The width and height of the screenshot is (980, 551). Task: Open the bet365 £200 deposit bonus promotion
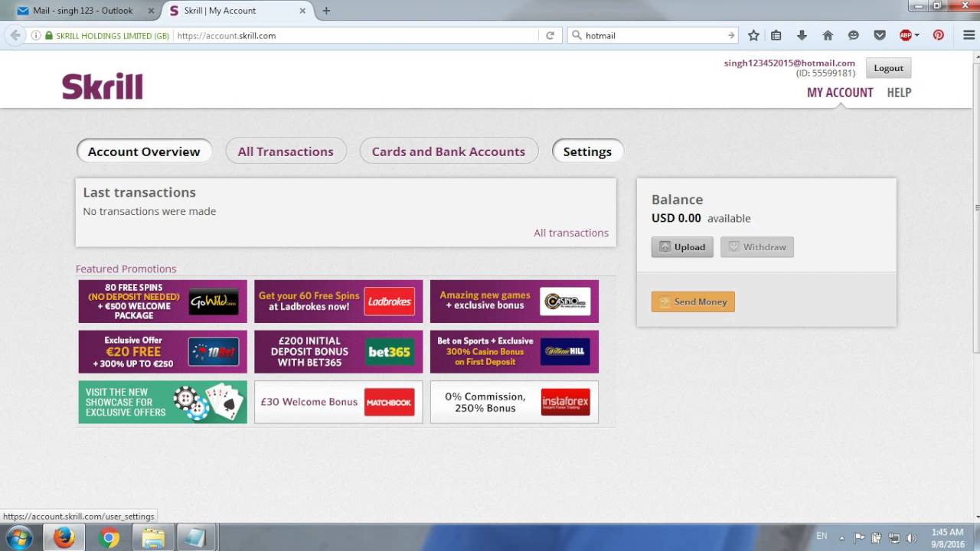(338, 352)
